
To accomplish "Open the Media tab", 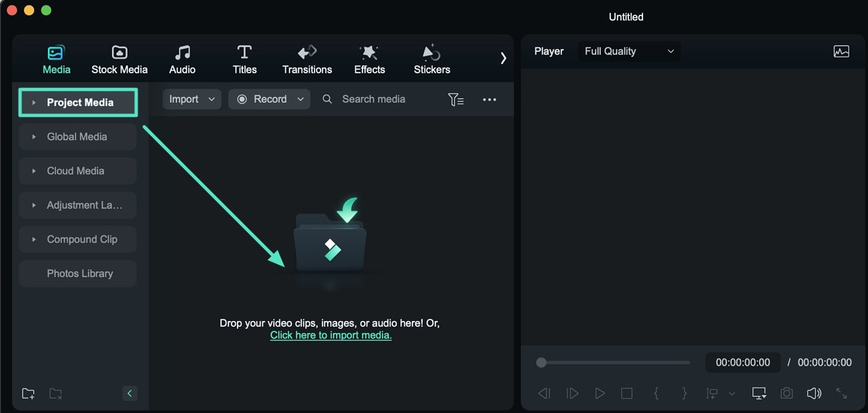I will coord(56,59).
